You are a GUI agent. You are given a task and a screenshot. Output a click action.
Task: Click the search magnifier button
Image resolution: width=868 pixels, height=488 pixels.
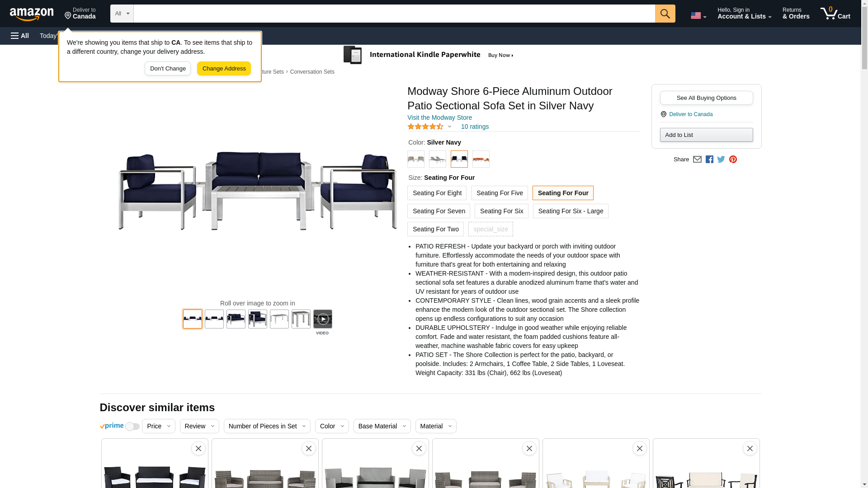[x=665, y=14]
